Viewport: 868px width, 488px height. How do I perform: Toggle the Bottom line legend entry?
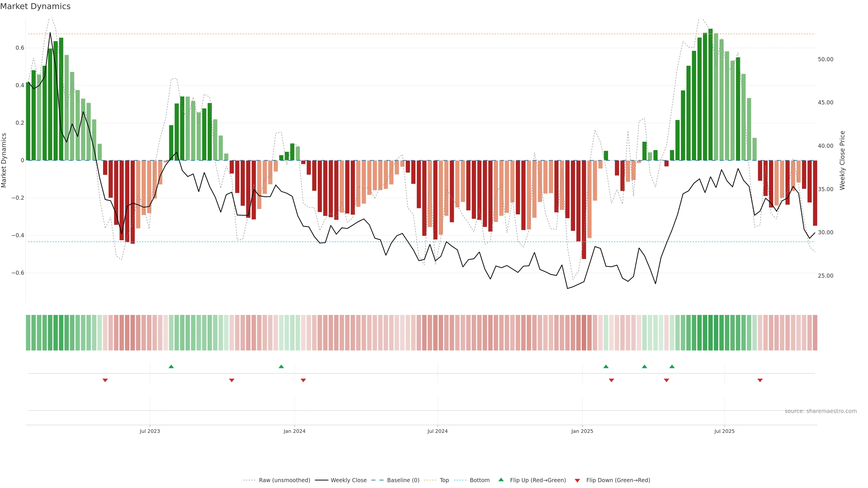click(x=479, y=480)
